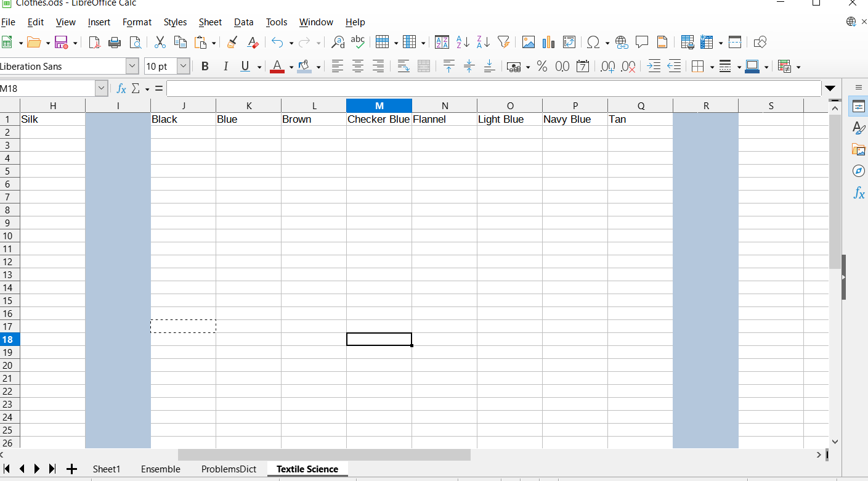Image resolution: width=868 pixels, height=481 pixels.
Task: Clear direct formatting with the eraser icon
Action: tap(253, 42)
